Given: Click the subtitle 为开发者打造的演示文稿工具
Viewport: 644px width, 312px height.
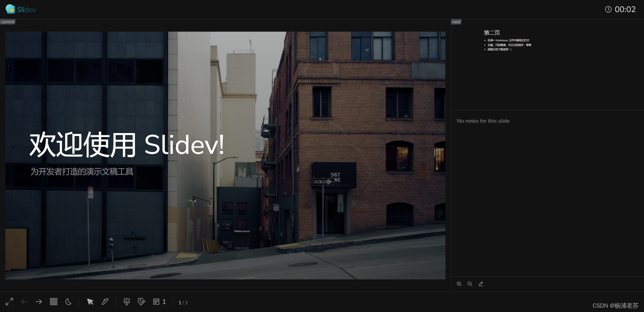Looking at the screenshot, I should (x=82, y=172).
